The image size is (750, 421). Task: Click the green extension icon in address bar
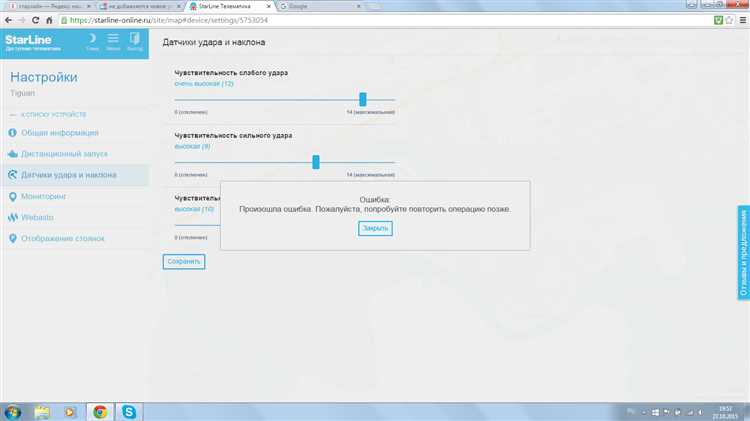pos(717,20)
